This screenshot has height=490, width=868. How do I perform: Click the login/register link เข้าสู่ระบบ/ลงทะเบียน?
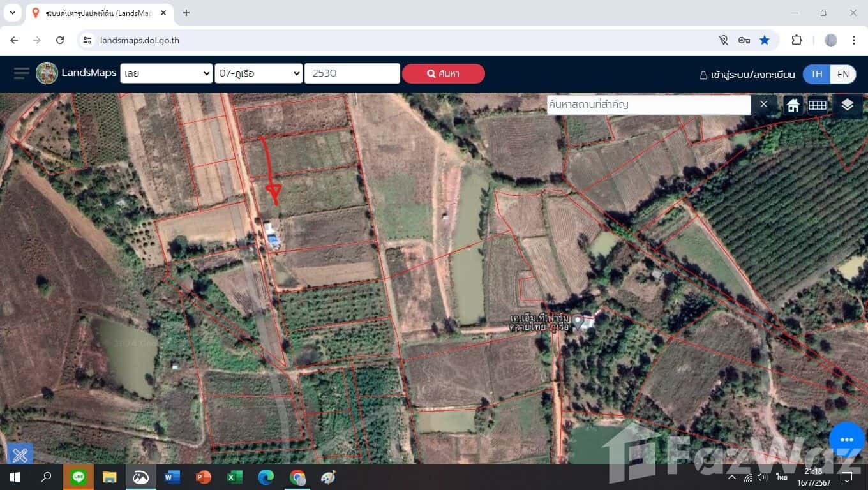pos(747,75)
